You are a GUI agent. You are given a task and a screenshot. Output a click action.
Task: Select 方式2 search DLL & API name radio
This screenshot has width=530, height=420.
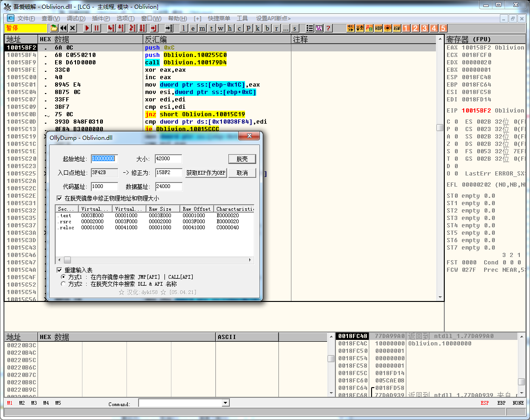[63, 284]
